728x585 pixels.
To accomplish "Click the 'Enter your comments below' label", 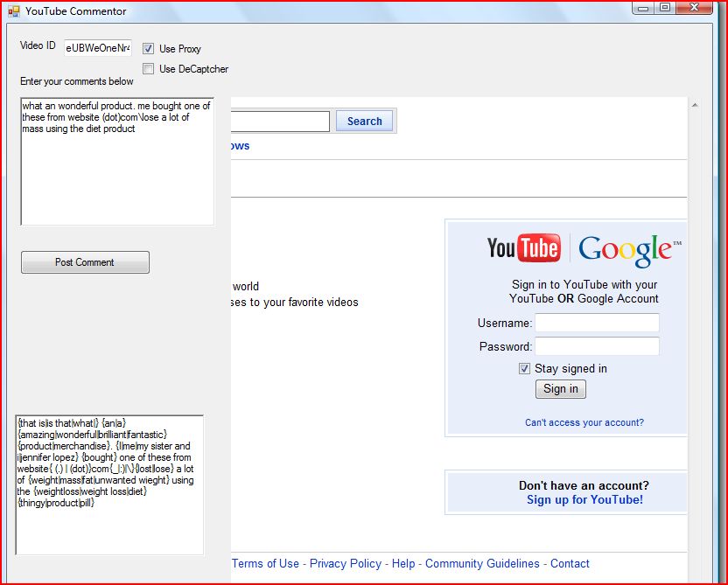I will (77, 81).
